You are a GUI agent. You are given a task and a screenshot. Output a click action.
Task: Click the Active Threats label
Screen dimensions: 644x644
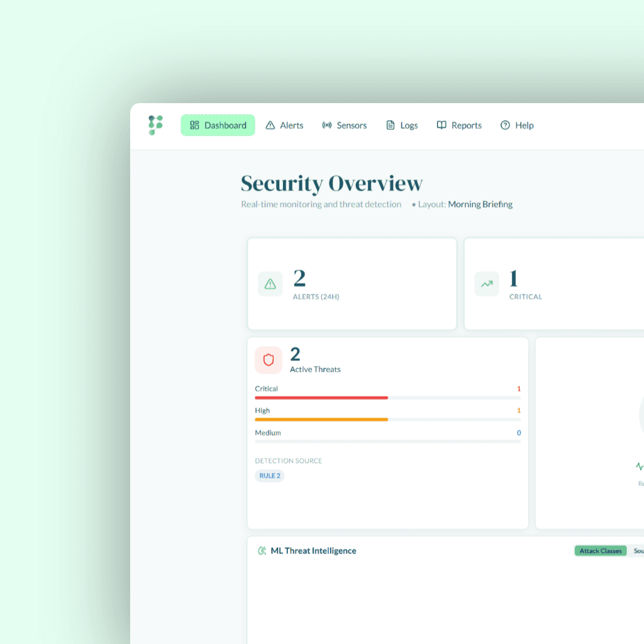click(x=315, y=369)
